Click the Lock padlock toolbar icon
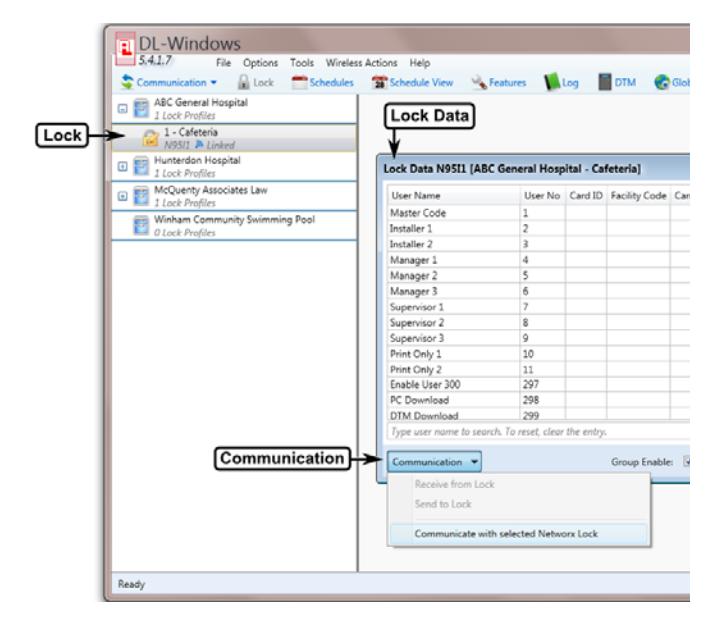This screenshot has width=718, height=629. pyautogui.click(x=244, y=82)
